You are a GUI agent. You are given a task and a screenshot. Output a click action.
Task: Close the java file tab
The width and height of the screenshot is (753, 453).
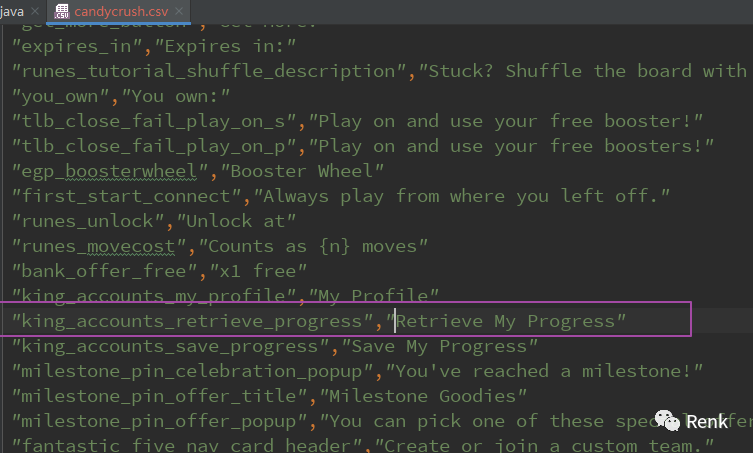pos(35,11)
